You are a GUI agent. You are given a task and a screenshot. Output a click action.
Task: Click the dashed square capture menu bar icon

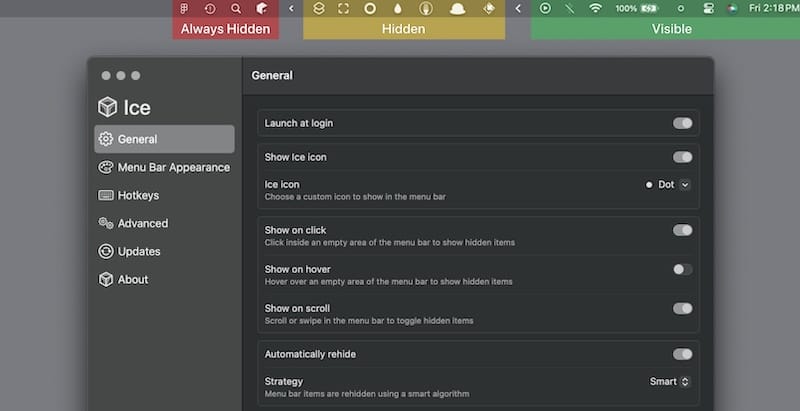click(x=344, y=8)
